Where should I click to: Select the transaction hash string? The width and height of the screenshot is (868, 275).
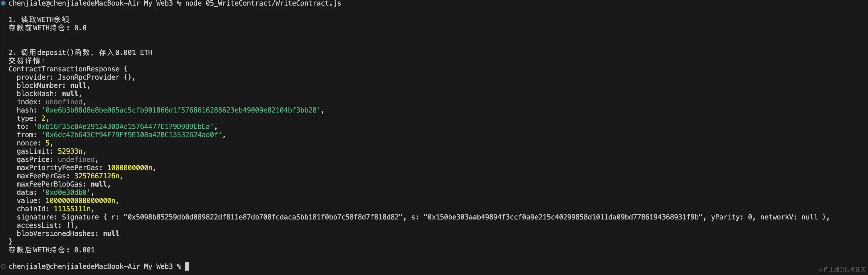tap(181, 110)
